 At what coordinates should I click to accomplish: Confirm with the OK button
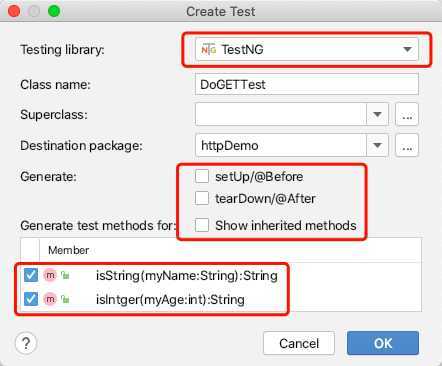pos(383,343)
